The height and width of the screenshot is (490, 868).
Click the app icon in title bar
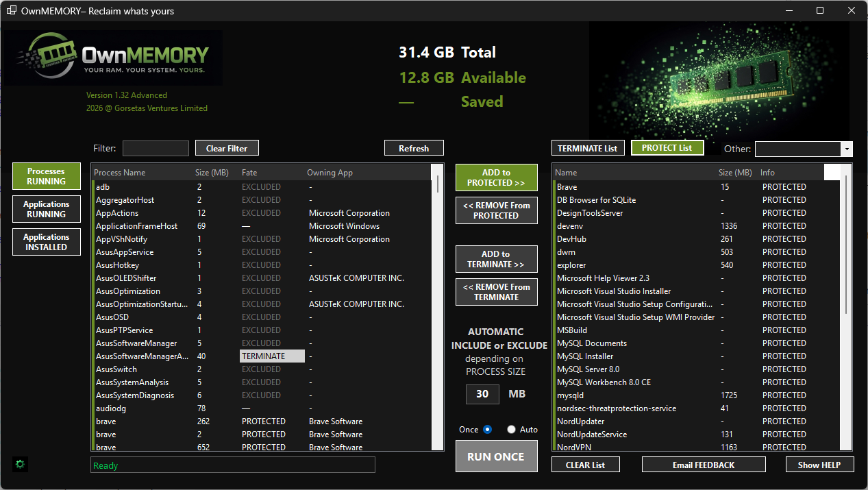(12, 11)
